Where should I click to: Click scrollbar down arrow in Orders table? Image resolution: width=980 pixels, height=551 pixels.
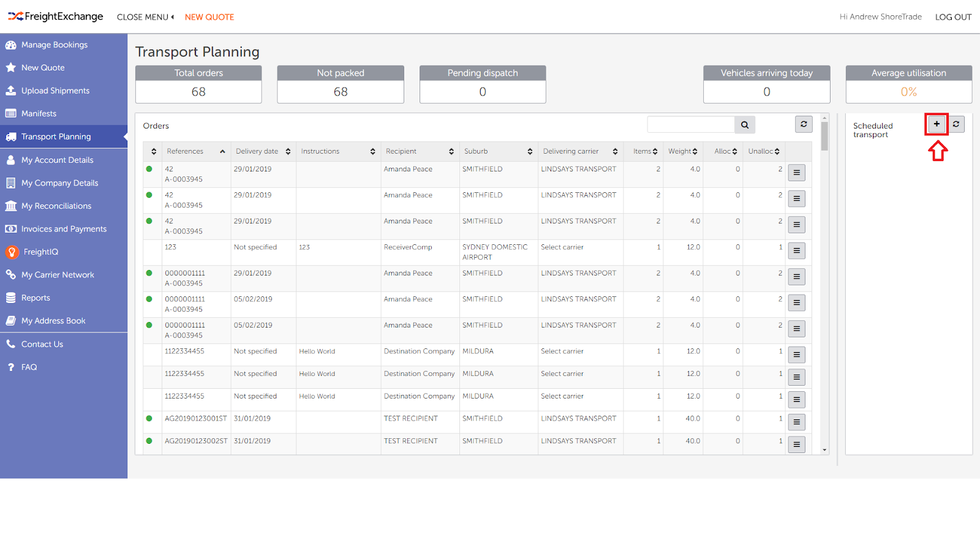pos(824,450)
